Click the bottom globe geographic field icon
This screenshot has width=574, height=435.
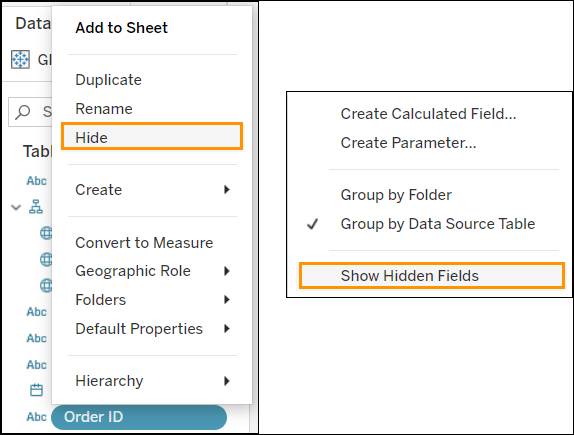[46, 285]
